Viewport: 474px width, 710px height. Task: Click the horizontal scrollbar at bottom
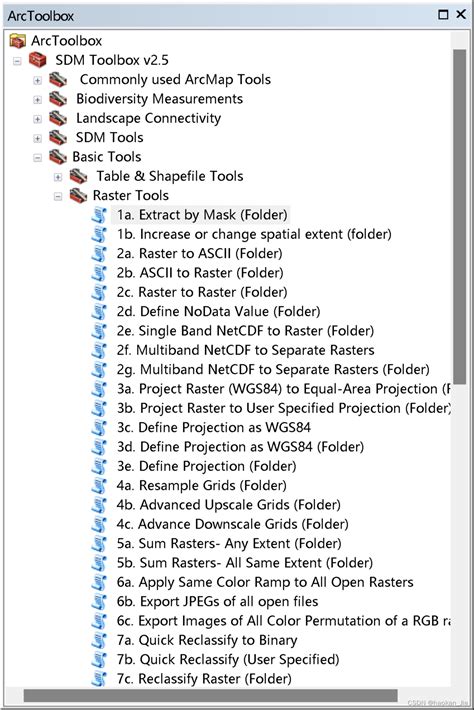coord(211,695)
